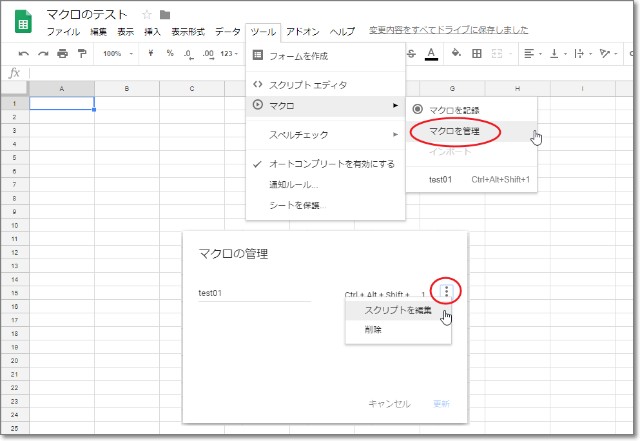This screenshot has height=441, width=640.
Task: Click the three-dot menu for macro test01
Action: 446,292
